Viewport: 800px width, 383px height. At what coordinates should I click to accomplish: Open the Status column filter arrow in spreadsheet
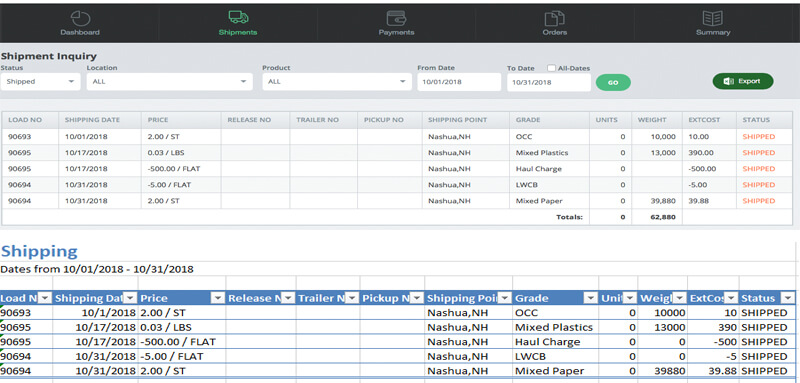[x=788, y=298]
